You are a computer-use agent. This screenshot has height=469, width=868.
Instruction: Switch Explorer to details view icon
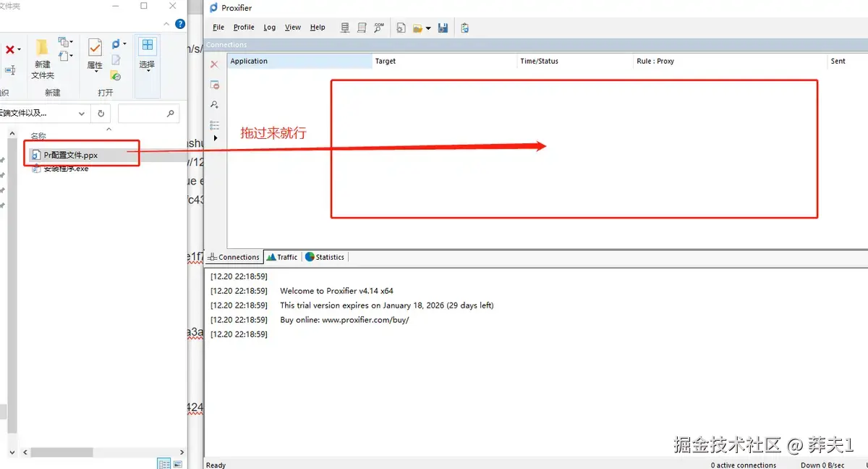tap(164, 464)
